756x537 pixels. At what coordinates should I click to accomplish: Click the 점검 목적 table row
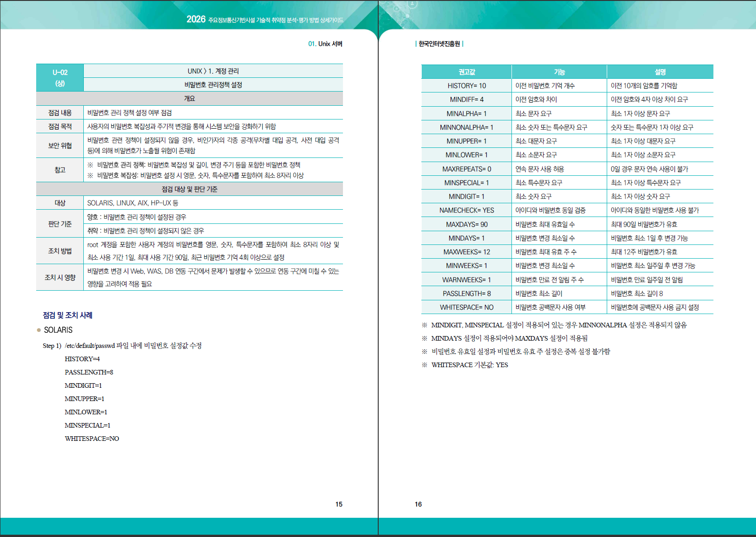60,127
